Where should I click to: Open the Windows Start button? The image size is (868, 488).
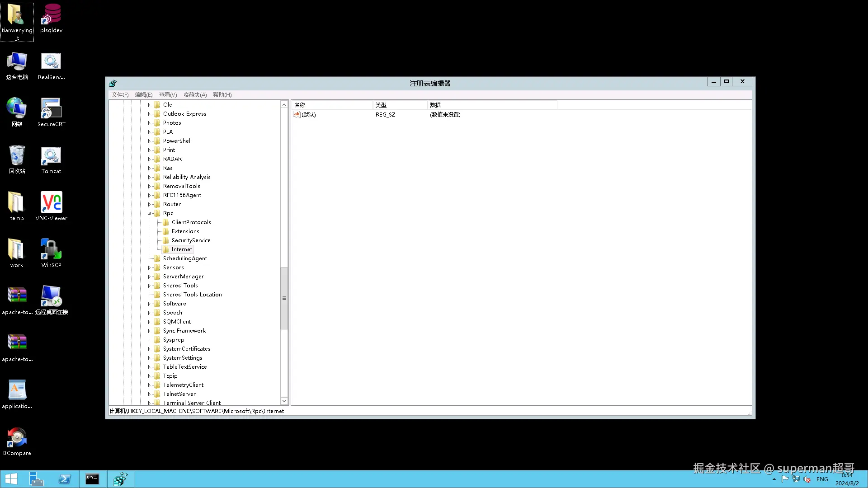point(11,479)
